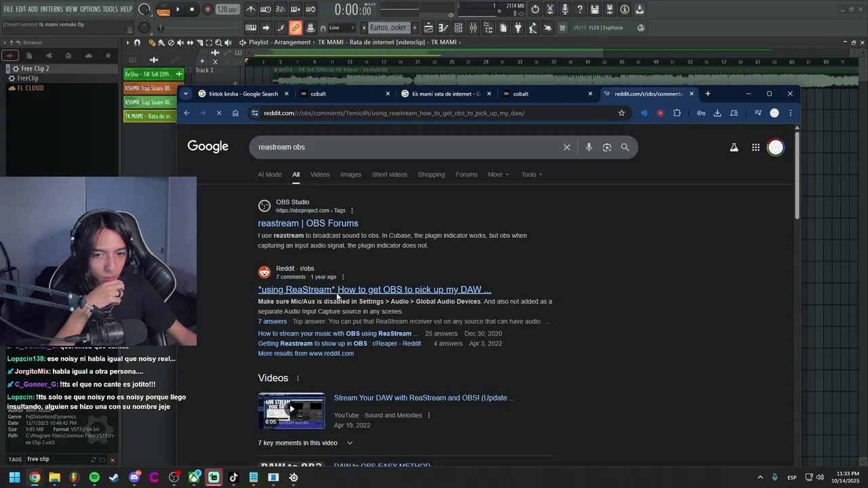Start playback with FL Studio play button

point(178,9)
